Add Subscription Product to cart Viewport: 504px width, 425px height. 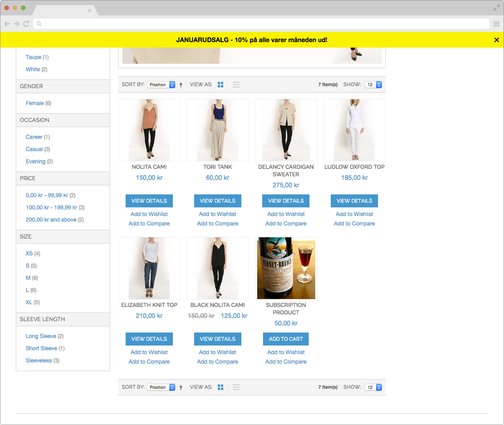click(x=286, y=339)
